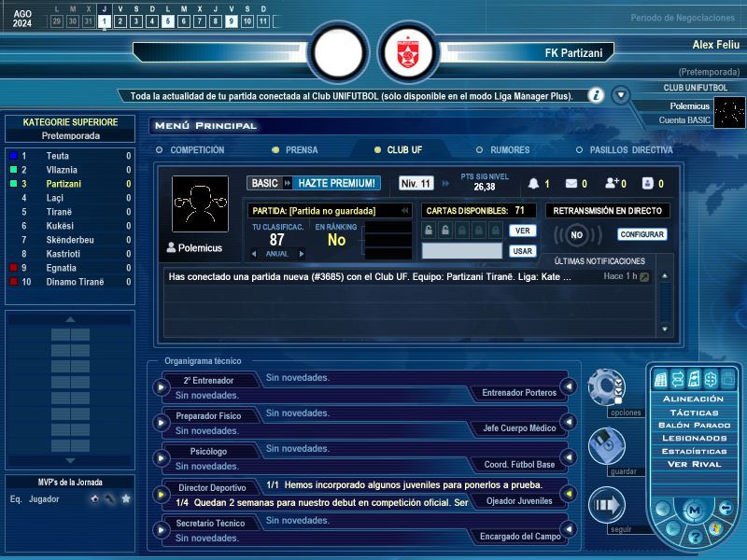Expand the Director Deportivo yellow arrow

(x=161, y=495)
